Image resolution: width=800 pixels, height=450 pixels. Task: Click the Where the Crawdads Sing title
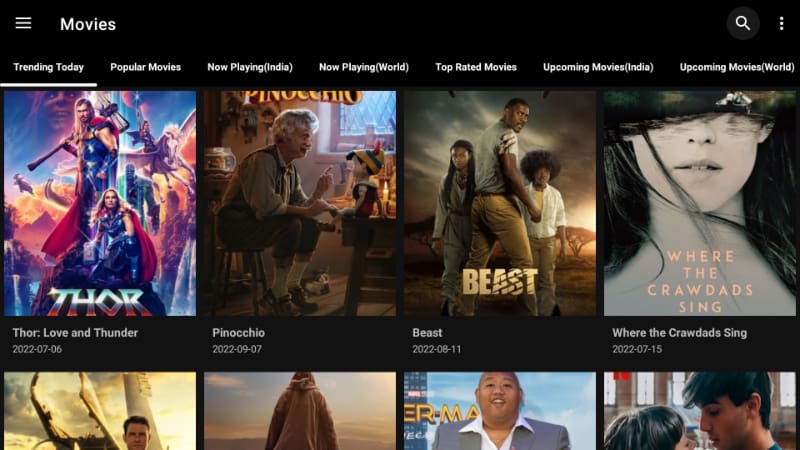tap(680, 333)
